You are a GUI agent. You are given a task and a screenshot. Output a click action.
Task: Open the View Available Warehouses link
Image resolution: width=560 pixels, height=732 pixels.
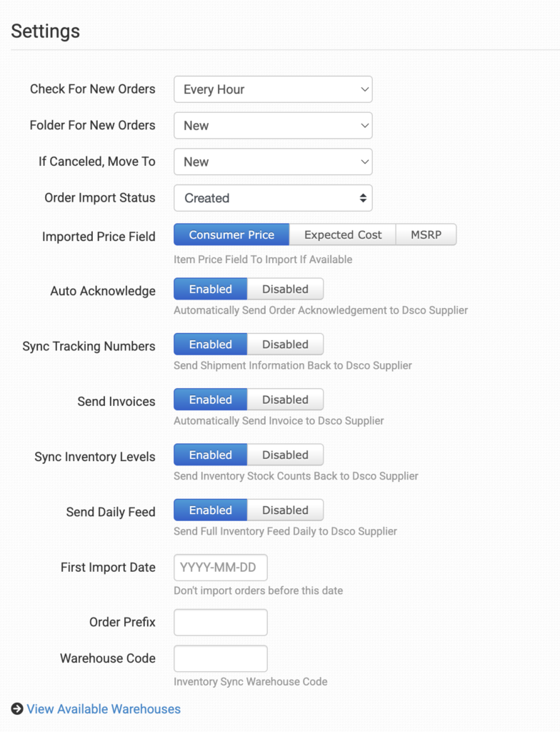click(x=104, y=709)
